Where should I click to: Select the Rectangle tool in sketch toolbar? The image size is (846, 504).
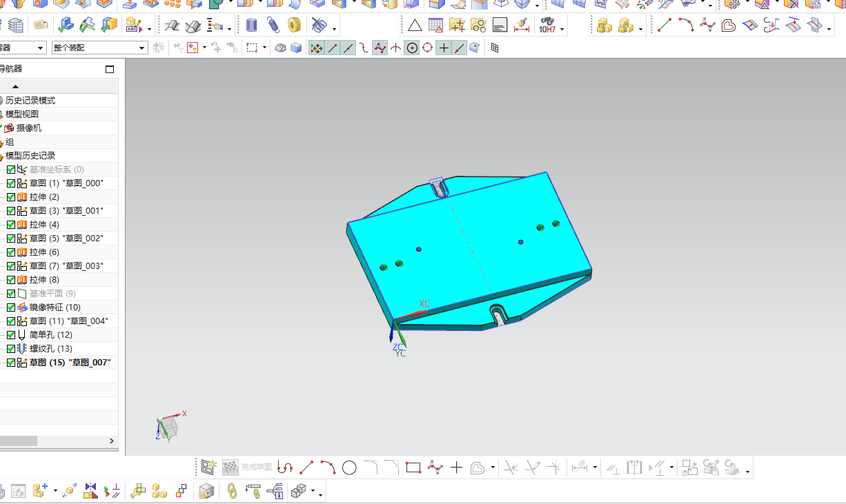click(x=413, y=467)
